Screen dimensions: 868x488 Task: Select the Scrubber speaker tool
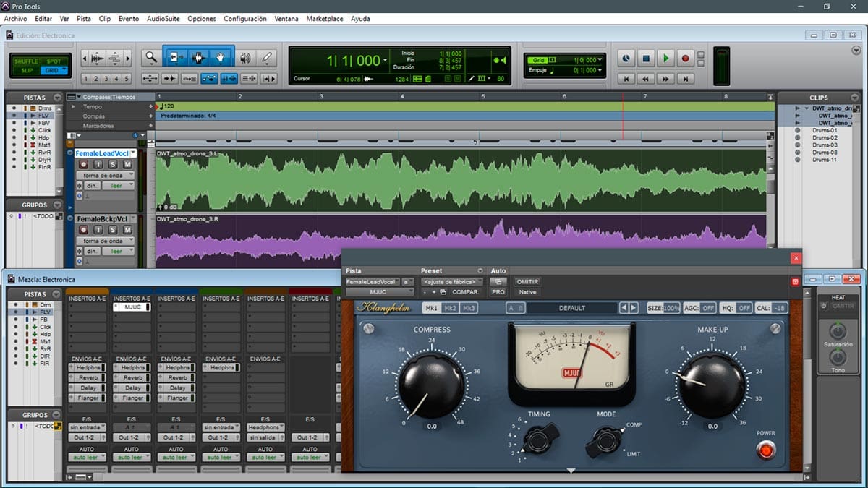click(x=245, y=57)
